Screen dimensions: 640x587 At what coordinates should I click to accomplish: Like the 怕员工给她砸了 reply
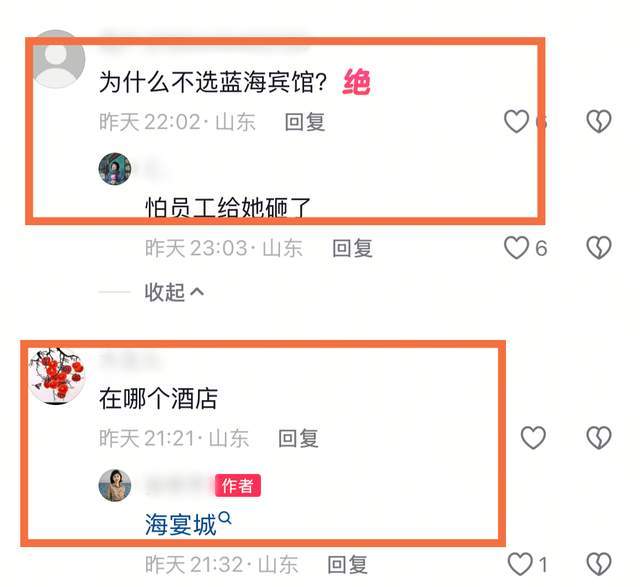[x=516, y=247]
